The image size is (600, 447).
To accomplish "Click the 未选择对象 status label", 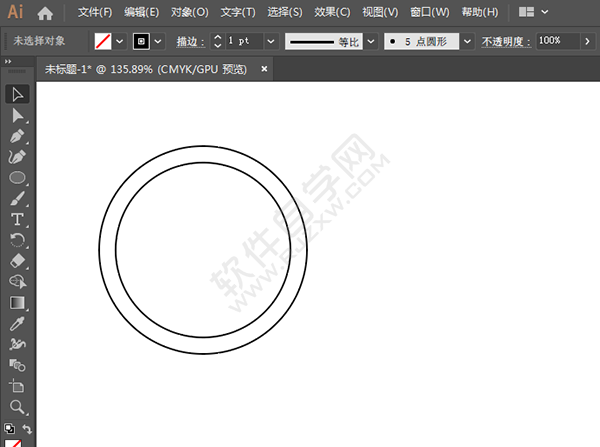I will pos(39,41).
